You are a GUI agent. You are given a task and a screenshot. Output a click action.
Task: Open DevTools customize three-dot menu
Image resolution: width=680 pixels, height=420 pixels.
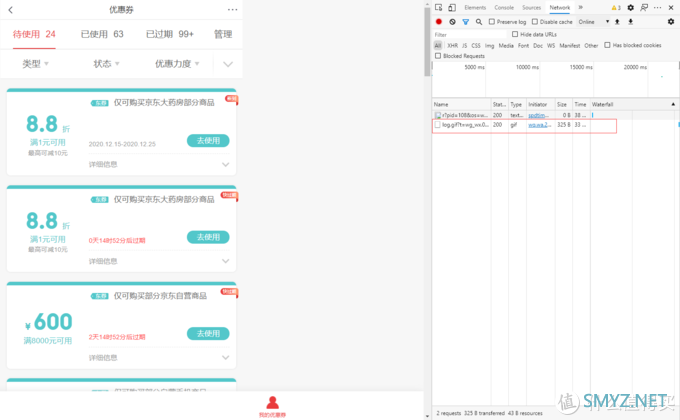(657, 7)
